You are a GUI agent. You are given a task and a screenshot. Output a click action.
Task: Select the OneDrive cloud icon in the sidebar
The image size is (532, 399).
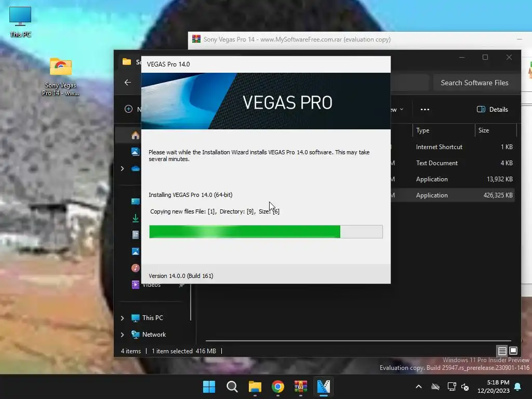(x=136, y=168)
